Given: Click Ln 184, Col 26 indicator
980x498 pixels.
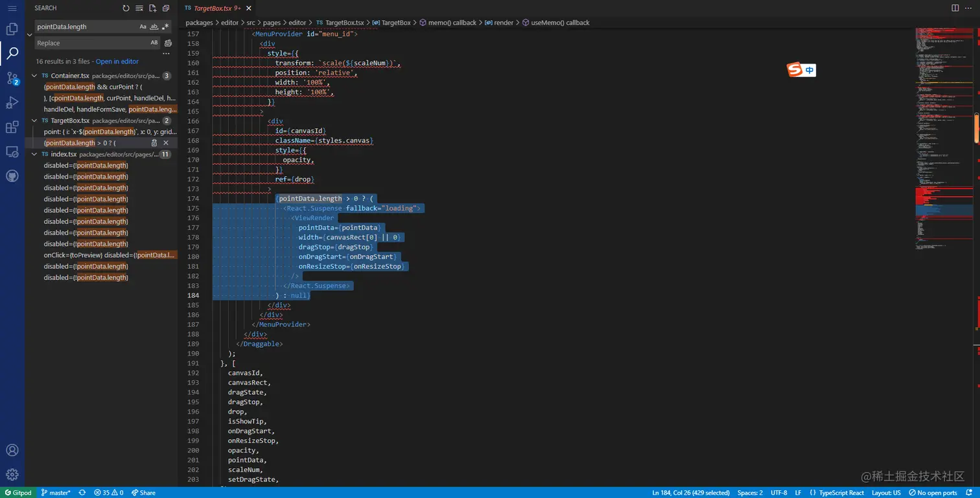Looking at the screenshot, I should pos(691,493).
